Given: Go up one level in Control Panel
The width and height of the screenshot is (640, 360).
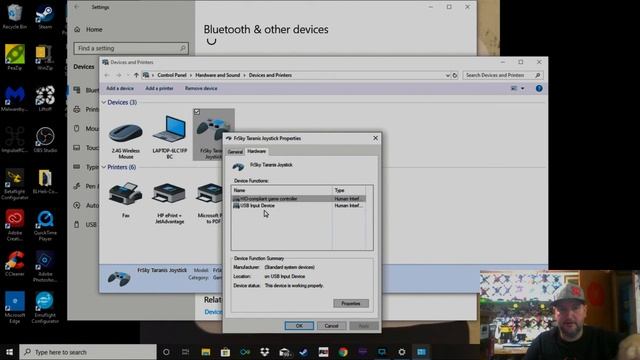Looking at the screenshot, I should pyautogui.click(x=136, y=75).
